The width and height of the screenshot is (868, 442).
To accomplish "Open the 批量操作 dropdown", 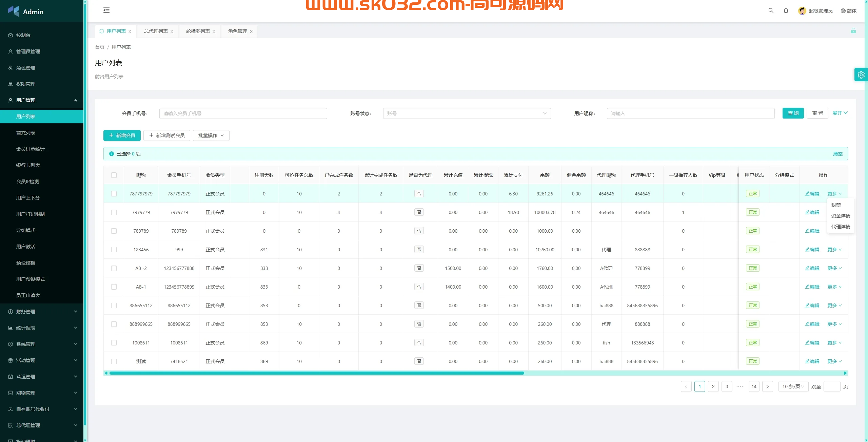I will 211,135.
